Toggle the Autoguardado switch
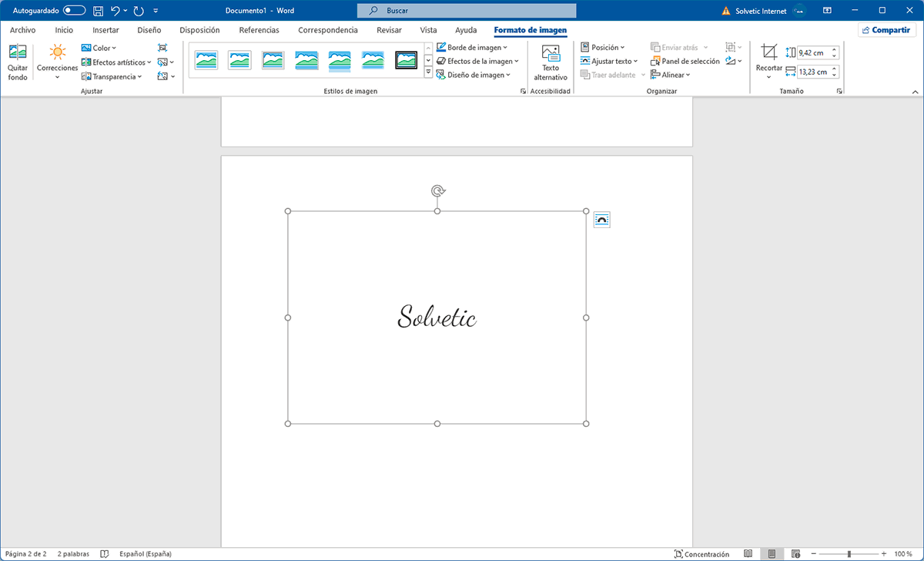The image size is (924, 561). tap(75, 11)
